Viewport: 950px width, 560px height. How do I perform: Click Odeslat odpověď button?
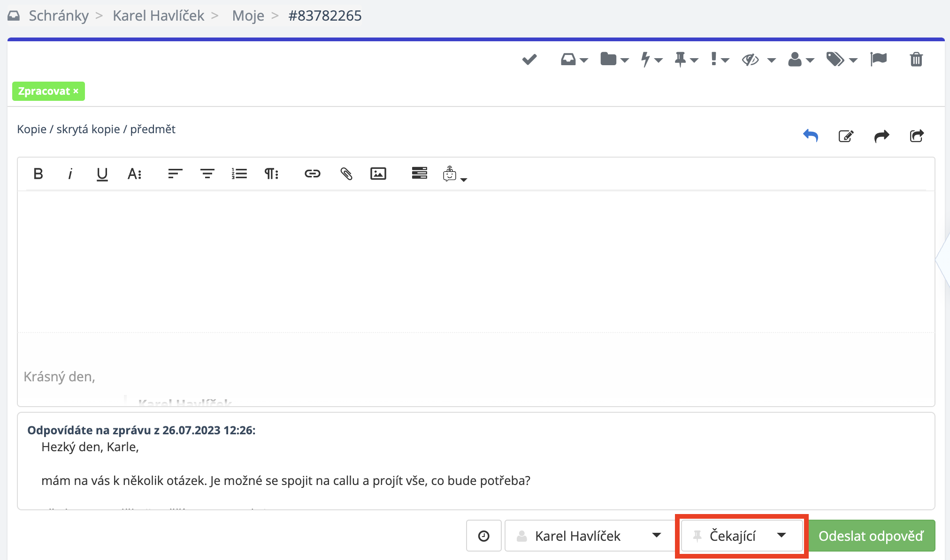[871, 536]
